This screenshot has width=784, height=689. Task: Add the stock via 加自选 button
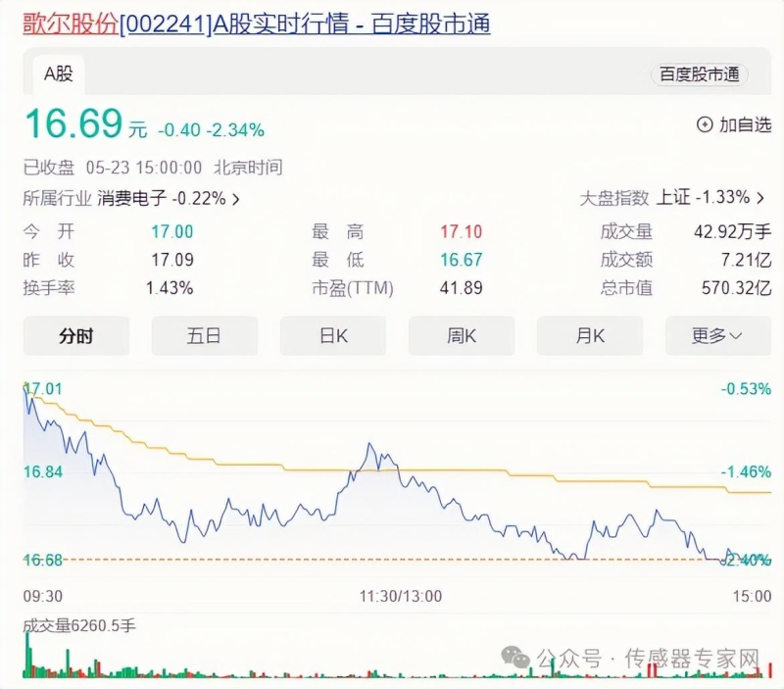734,124
